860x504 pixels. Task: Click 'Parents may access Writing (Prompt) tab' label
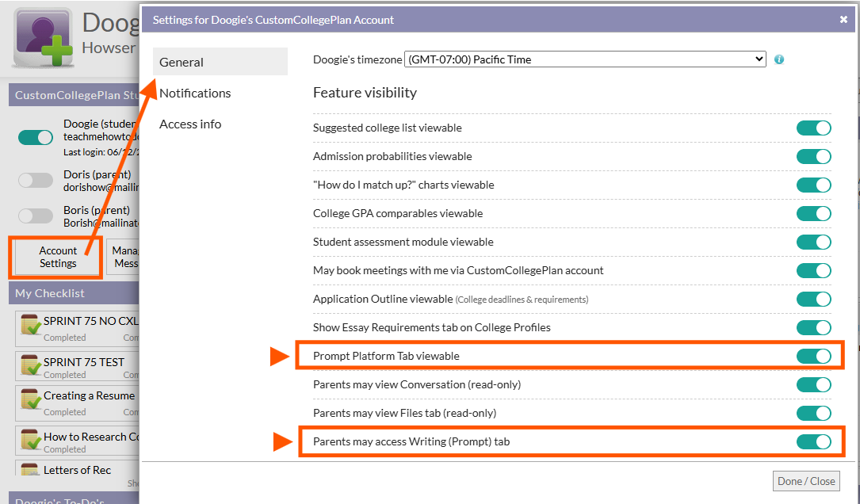[411, 441]
